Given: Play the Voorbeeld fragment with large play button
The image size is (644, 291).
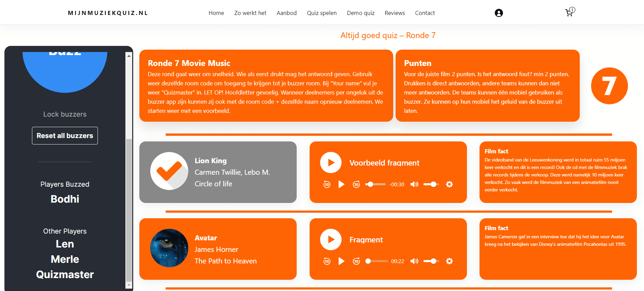Looking at the screenshot, I should point(331,163).
